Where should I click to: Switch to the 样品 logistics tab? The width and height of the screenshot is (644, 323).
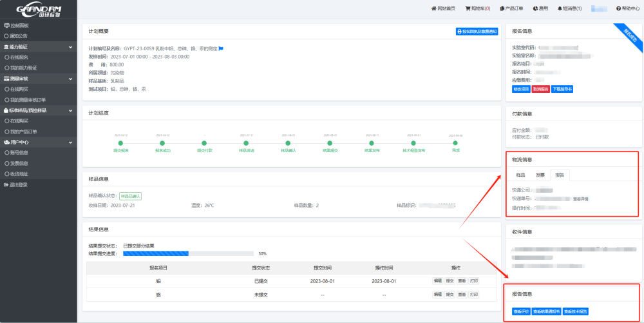click(x=520, y=175)
